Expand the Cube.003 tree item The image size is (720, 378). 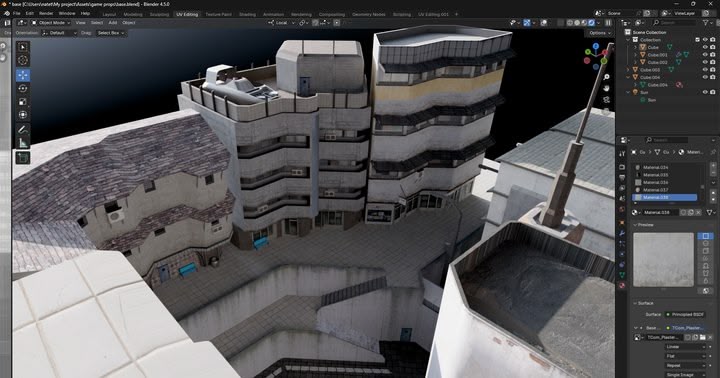tap(629, 70)
